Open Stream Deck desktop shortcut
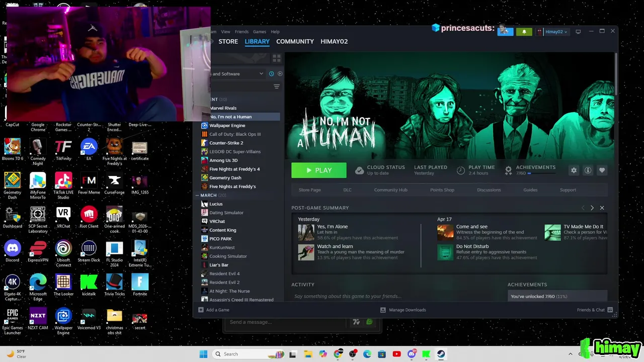The height and width of the screenshot is (362, 644). [x=89, y=251]
